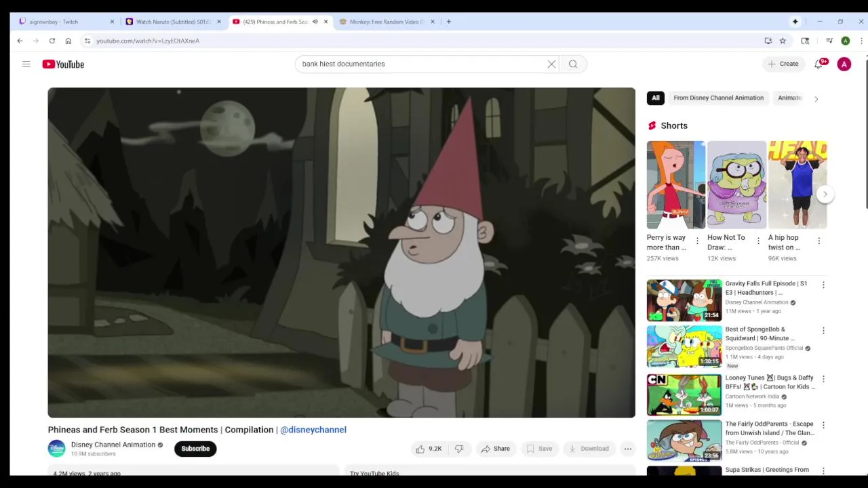Open 'Perry is way more than' short thumbnail
The width and height of the screenshot is (868, 488).
(x=675, y=185)
